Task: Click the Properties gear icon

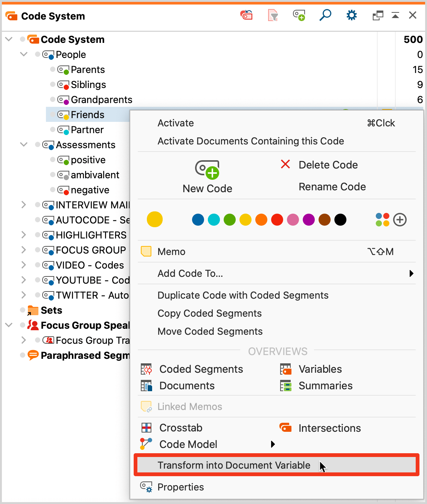Action: tap(146, 487)
